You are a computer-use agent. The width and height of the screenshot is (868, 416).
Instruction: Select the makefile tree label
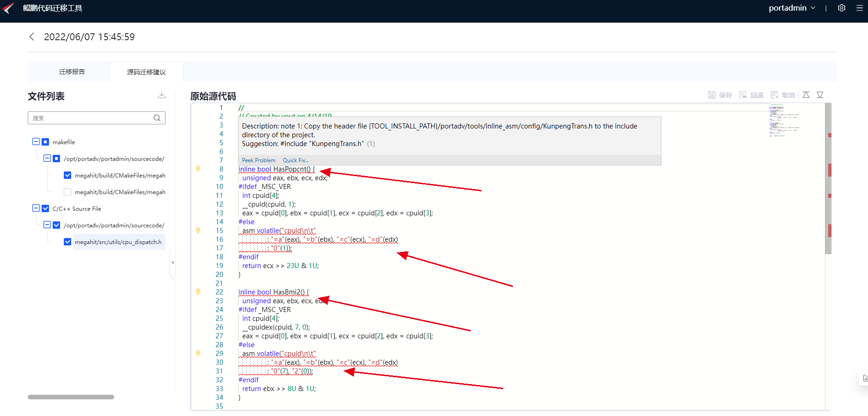point(64,142)
